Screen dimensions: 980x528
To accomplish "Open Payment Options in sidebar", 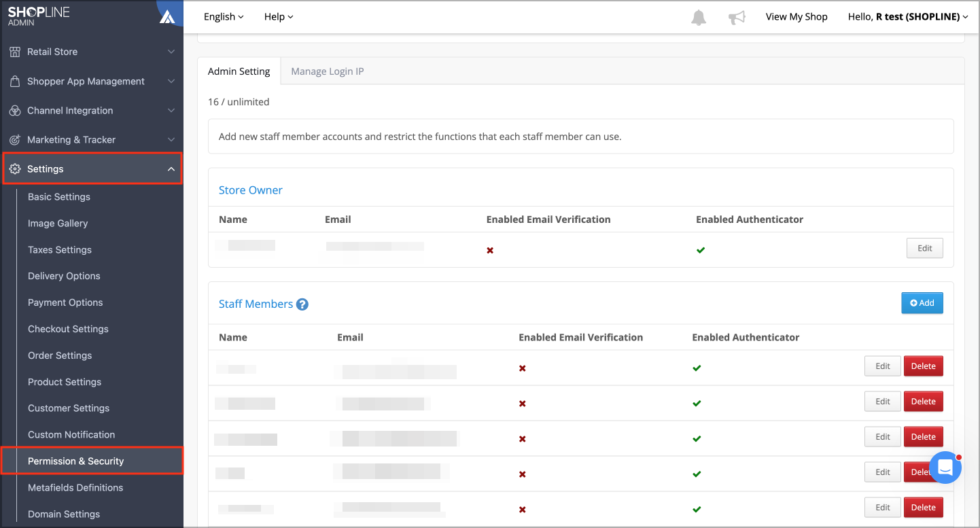I will [65, 302].
